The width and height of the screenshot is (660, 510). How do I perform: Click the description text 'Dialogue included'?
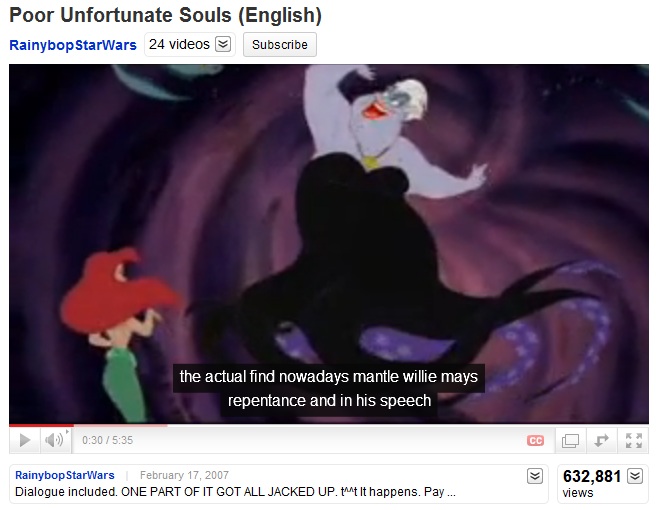(67, 491)
